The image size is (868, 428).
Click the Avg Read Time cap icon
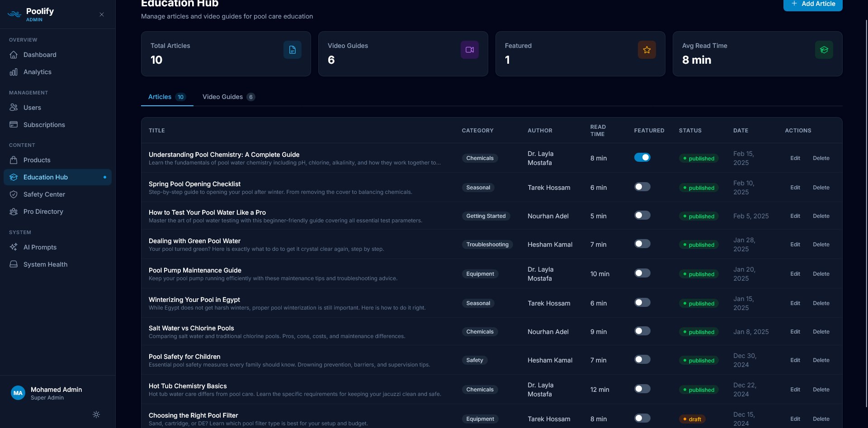(x=824, y=50)
